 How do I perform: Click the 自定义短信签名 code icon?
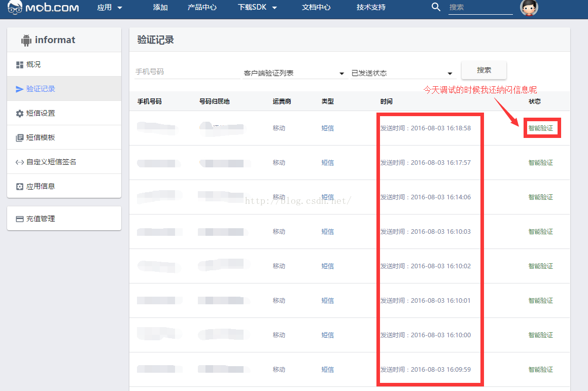point(20,162)
